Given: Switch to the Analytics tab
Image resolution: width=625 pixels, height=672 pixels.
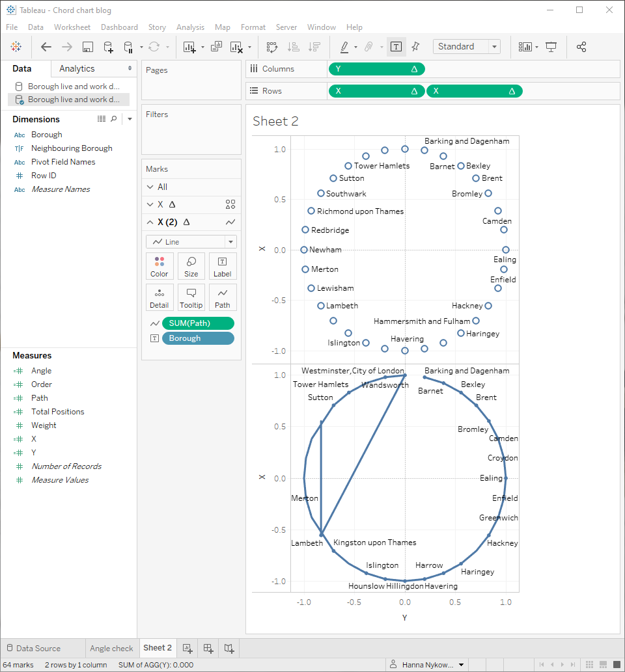Looking at the screenshot, I should pyautogui.click(x=77, y=68).
